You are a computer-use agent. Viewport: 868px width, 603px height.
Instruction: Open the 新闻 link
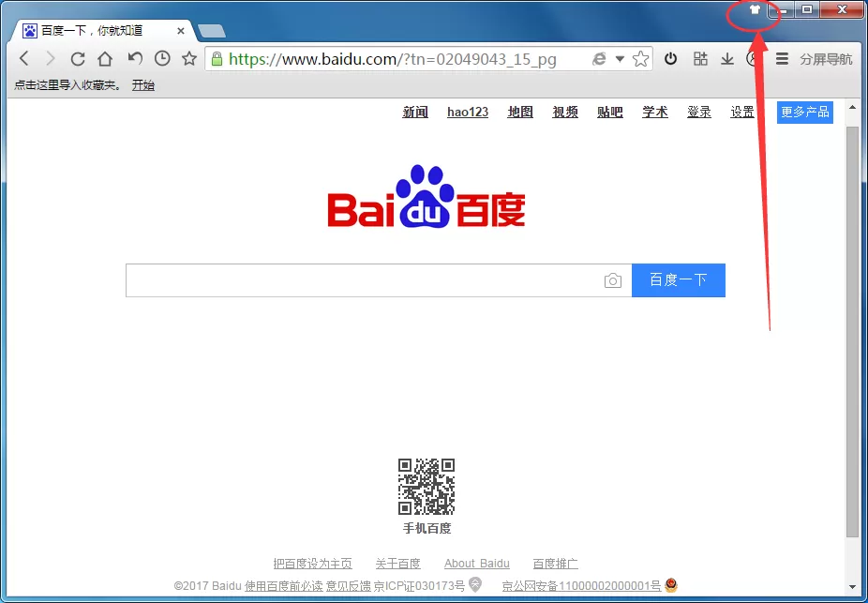[415, 112]
